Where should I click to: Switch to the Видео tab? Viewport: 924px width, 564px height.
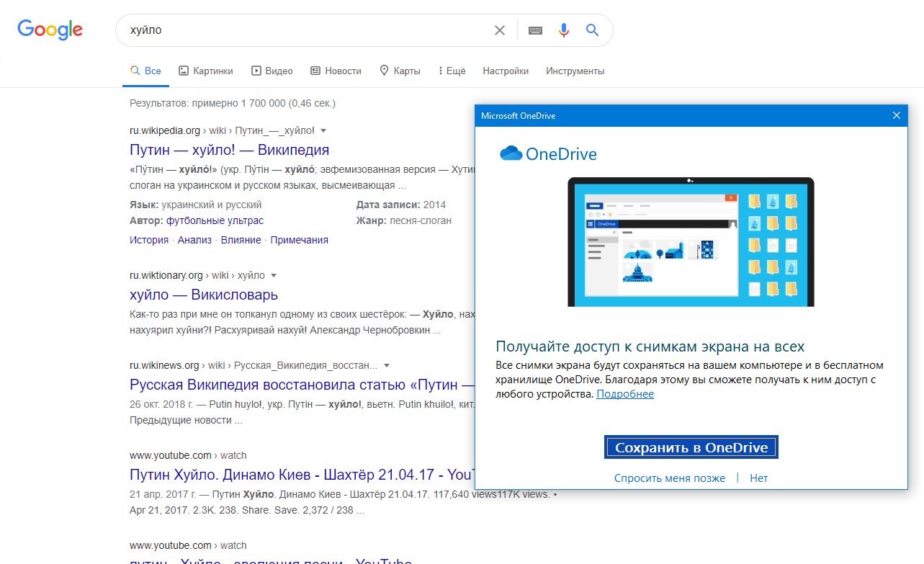point(272,71)
